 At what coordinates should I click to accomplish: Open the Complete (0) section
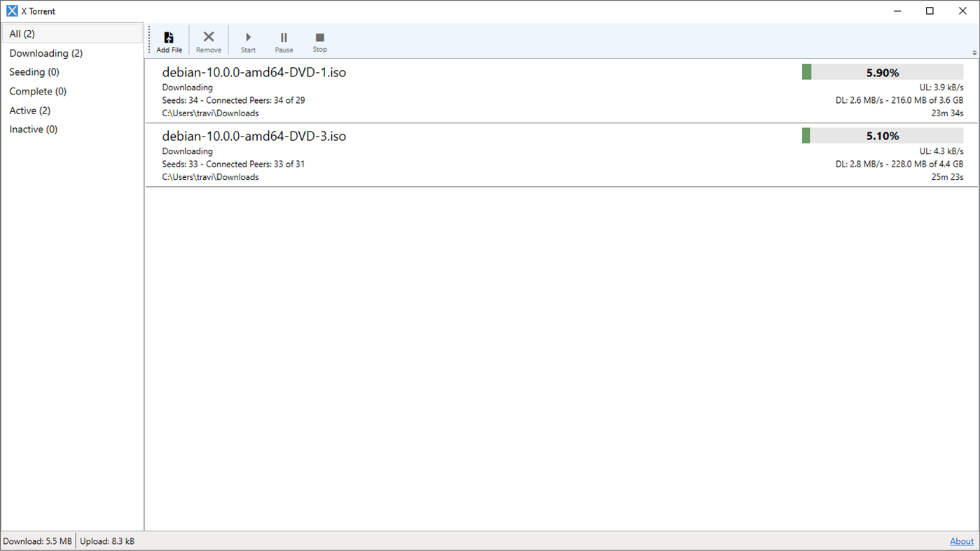[37, 91]
